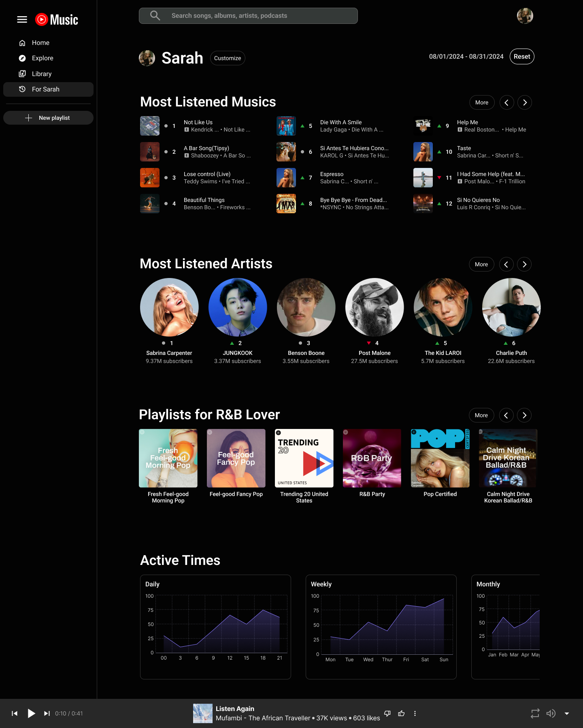The width and height of the screenshot is (583, 728).
Task: Click the YouTube Music logo
Action: pos(57,19)
